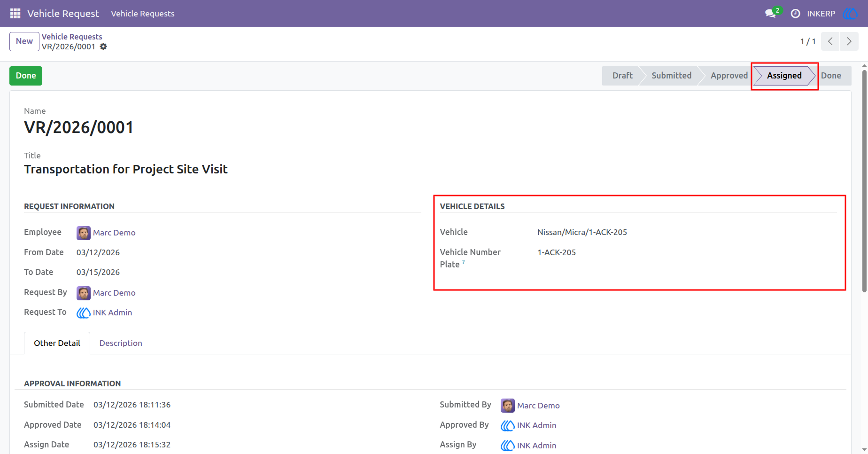Select the Done stage in the status bar

(x=831, y=76)
